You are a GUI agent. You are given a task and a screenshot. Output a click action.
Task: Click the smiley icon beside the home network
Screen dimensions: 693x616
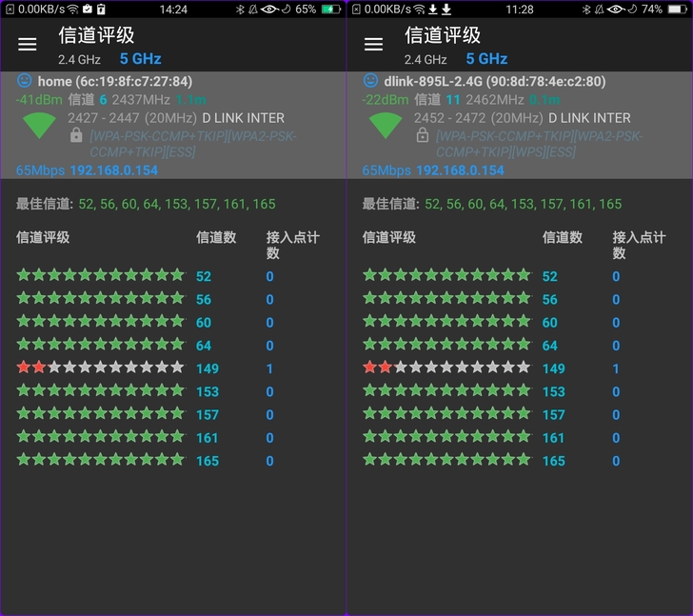[x=25, y=81]
